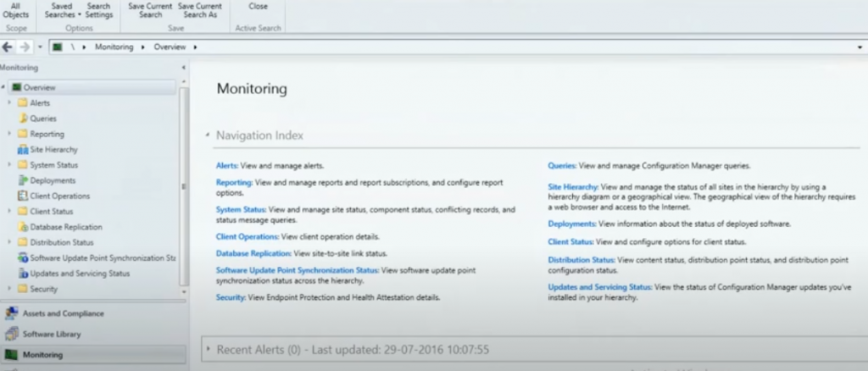Open the System Status link

pyautogui.click(x=242, y=209)
